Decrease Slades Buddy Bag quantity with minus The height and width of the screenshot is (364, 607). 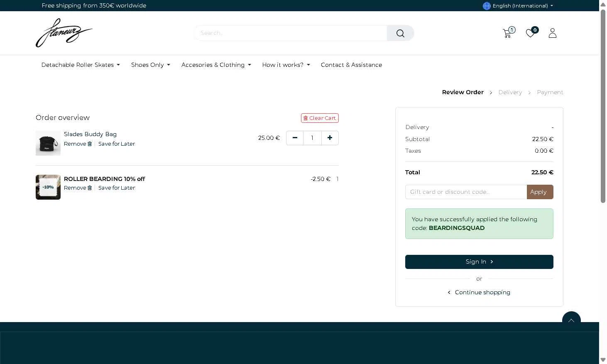[x=295, y=138]
